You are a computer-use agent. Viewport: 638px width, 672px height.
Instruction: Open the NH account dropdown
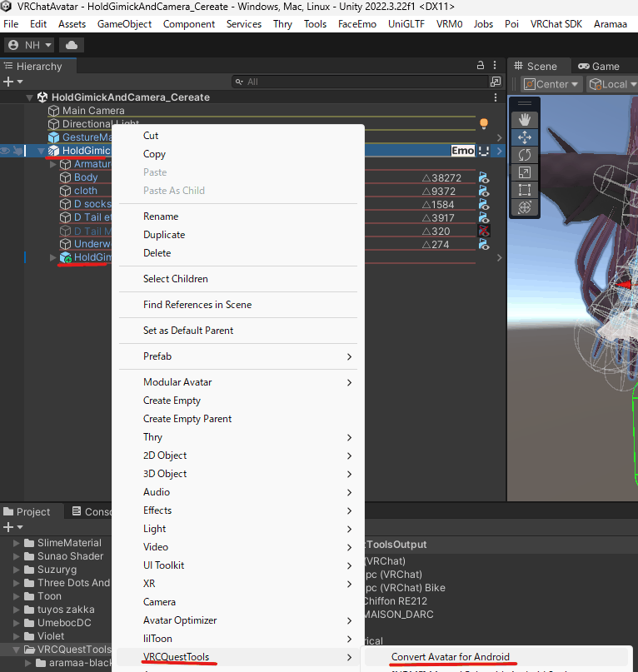(30, 45)
